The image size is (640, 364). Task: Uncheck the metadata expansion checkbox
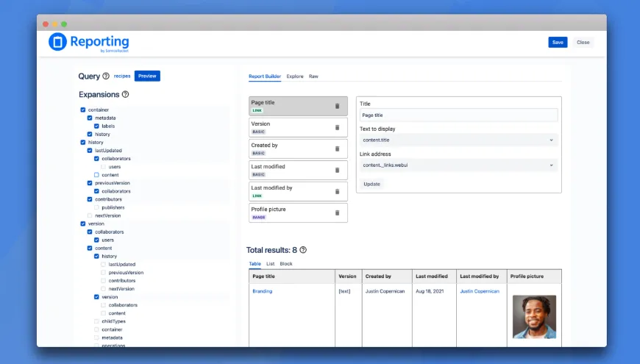(90, 118)
